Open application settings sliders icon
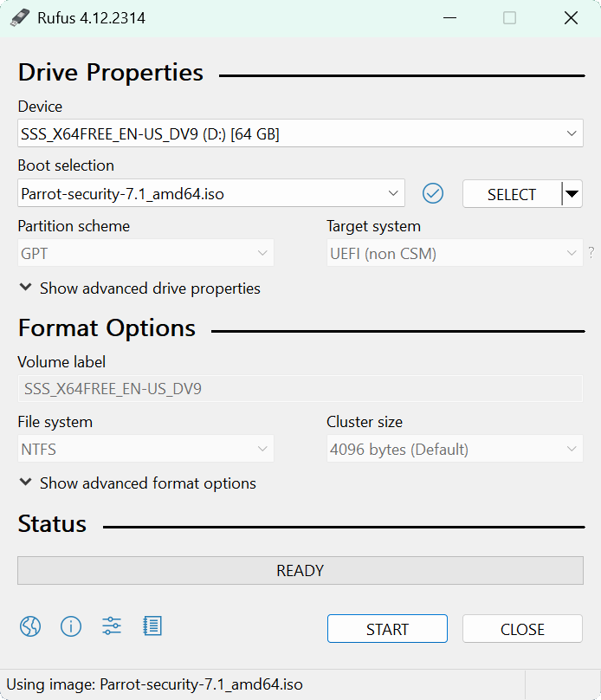The height and width of the screenshot is (700, 601). point(112,626)
